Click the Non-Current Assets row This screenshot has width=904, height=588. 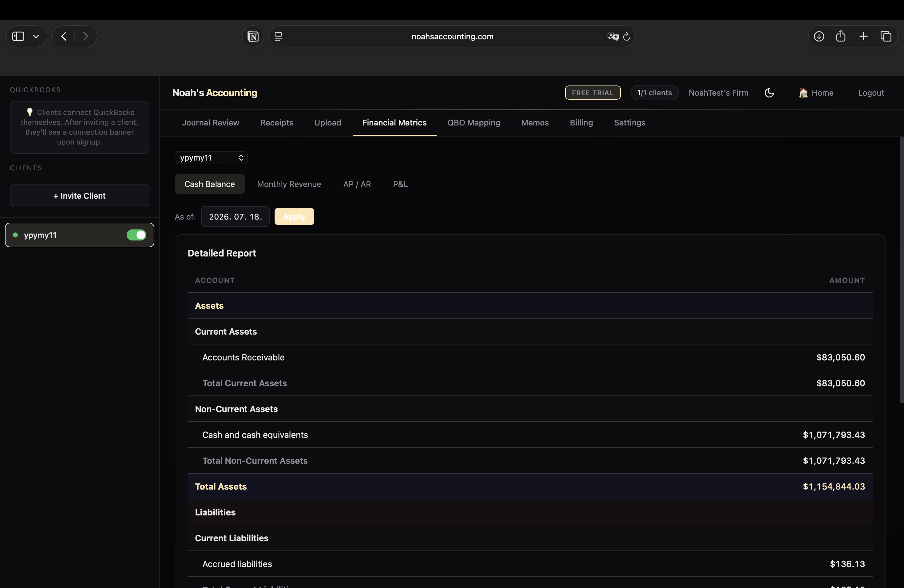[530, 409]
